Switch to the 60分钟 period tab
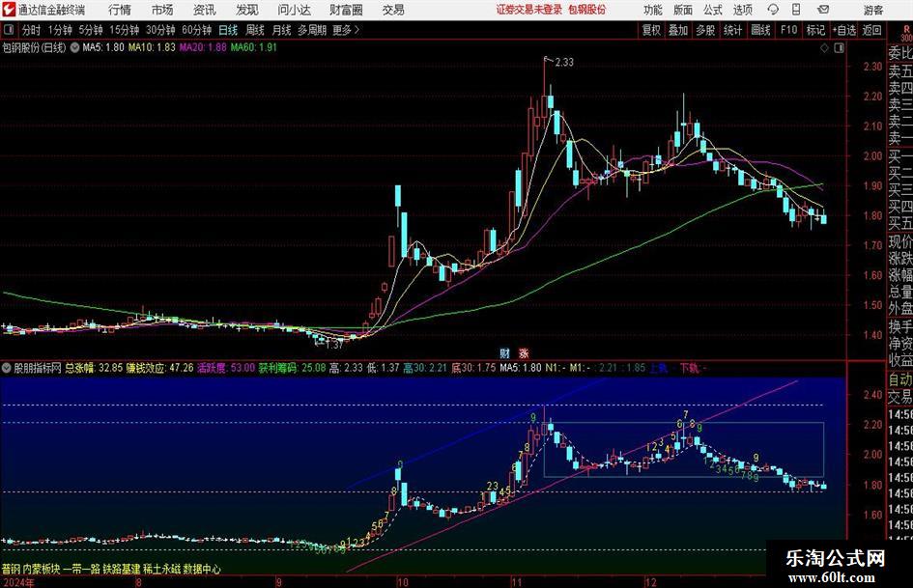 [x=196, y=30]
